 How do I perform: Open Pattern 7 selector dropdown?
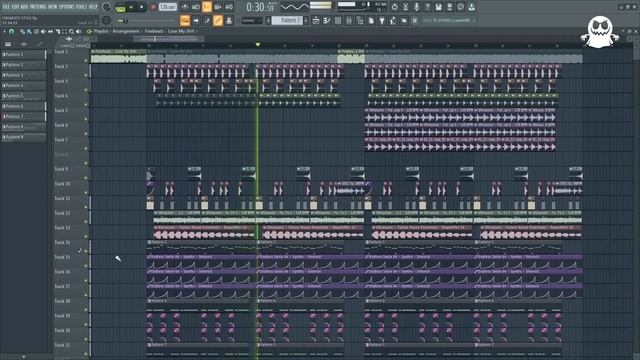(x=287, y=20)
